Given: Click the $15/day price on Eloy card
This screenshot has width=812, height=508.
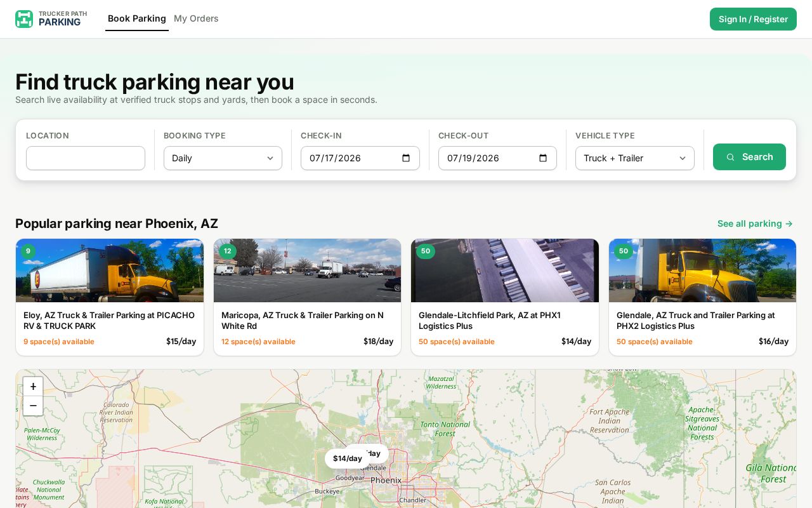Looking at the screenshot, I should 181,342.
